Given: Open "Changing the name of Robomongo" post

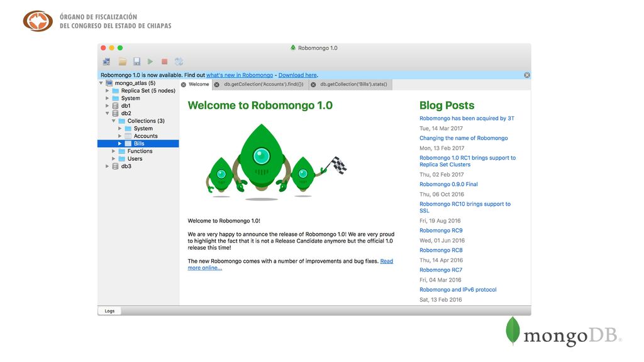Looking at the screenshot, I should (464, 138).
